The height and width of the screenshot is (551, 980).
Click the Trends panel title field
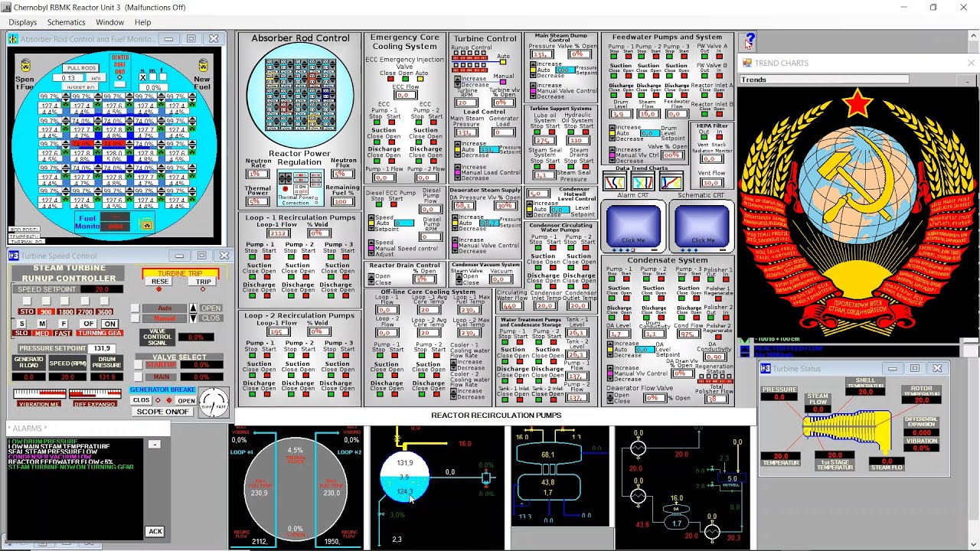click(824, 80)
